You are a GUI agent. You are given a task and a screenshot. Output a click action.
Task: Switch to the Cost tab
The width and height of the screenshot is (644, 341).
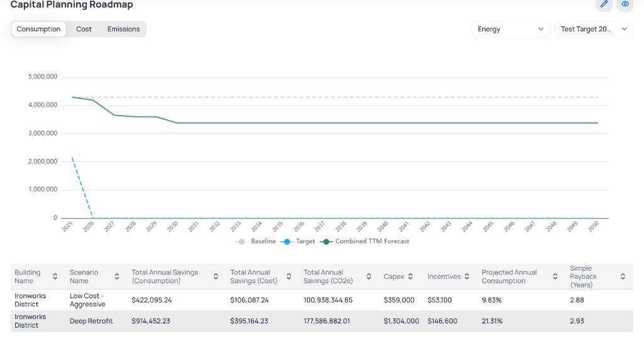pyautogui.click(x=84, y=29)
